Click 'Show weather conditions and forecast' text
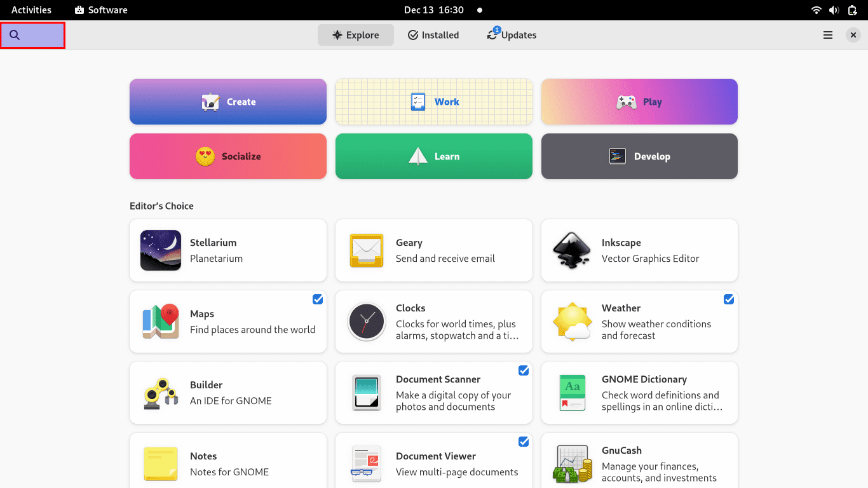This screenshot has width=868, height=488. pos(656,330)
